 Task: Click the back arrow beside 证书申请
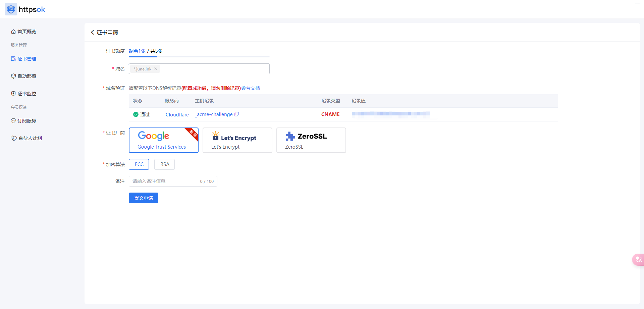pyautogui.click(x=92, y=32)
